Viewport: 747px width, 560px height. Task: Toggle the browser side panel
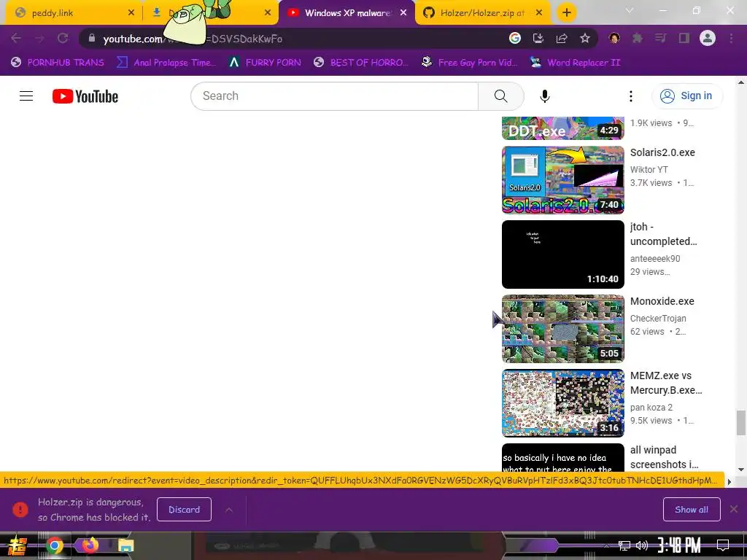[x=684, y=39]
